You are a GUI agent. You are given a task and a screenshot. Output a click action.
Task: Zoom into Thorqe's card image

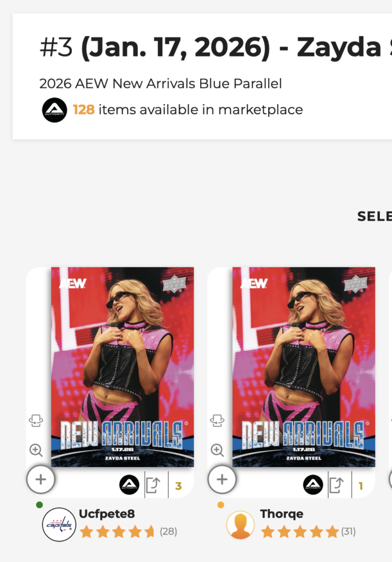tap(217, 450)
